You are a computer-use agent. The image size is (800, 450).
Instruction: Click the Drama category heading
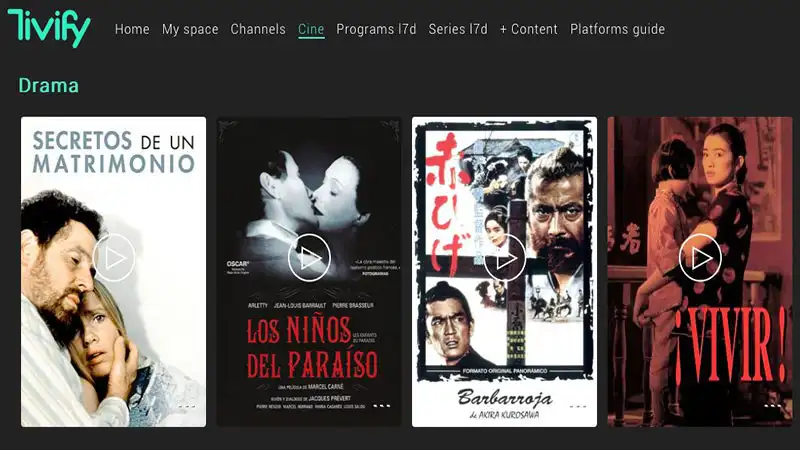coord(49,85)
